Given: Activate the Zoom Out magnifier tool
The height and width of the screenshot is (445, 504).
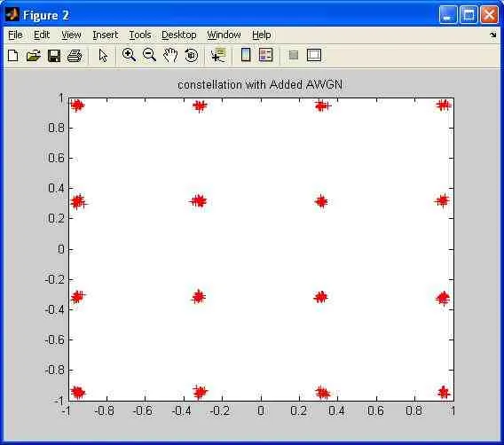Looking at the screenshot, I should (149, 55).
